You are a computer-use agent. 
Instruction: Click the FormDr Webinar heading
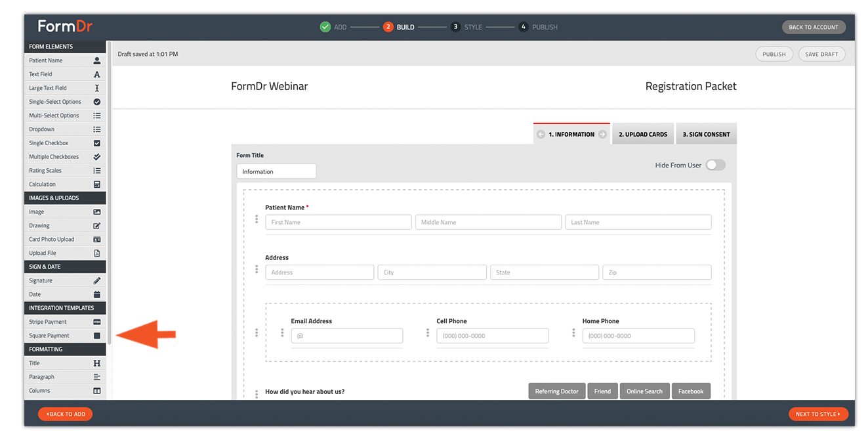point(270,86)
